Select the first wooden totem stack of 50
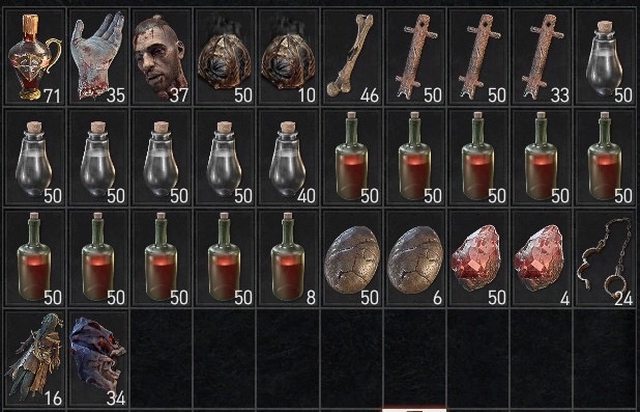This screenshot has width=640, height=412. coord(415,57)
